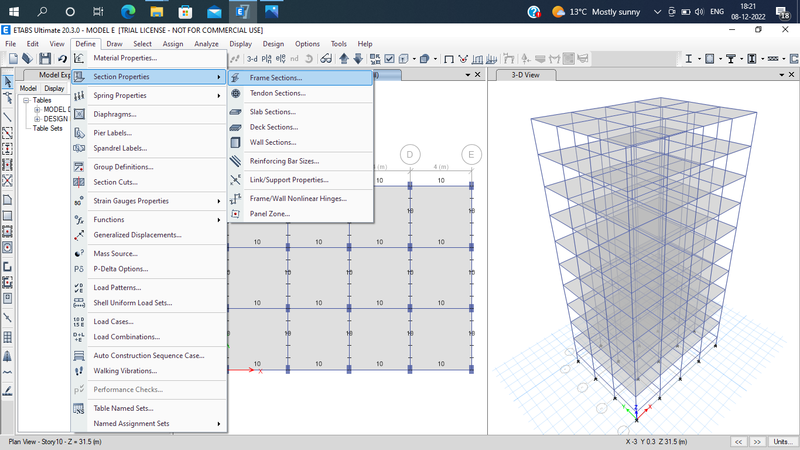Choose Panel Zone menu entry
Viewport: 800px width, 450px height.
pyautogui.click(x=301, y=214)
